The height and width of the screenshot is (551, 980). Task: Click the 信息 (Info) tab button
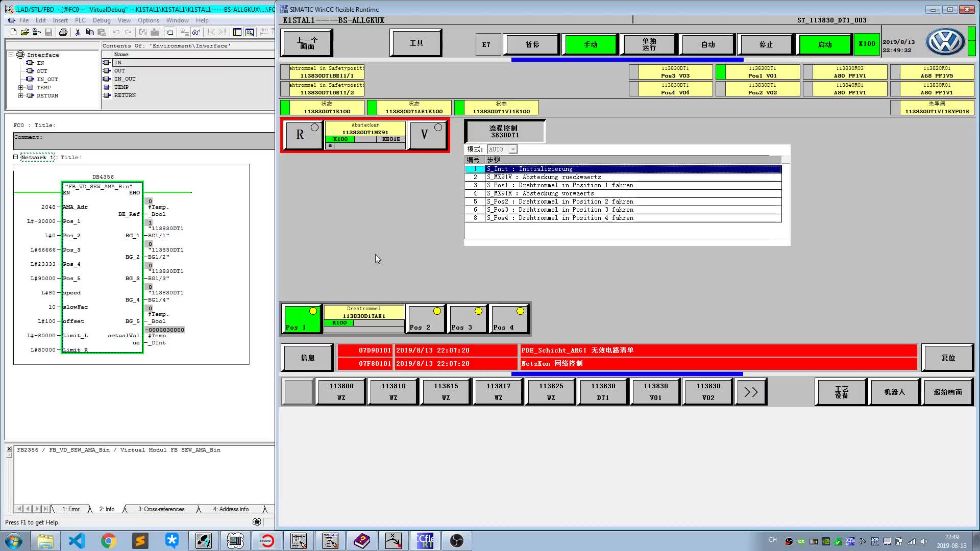307,357
